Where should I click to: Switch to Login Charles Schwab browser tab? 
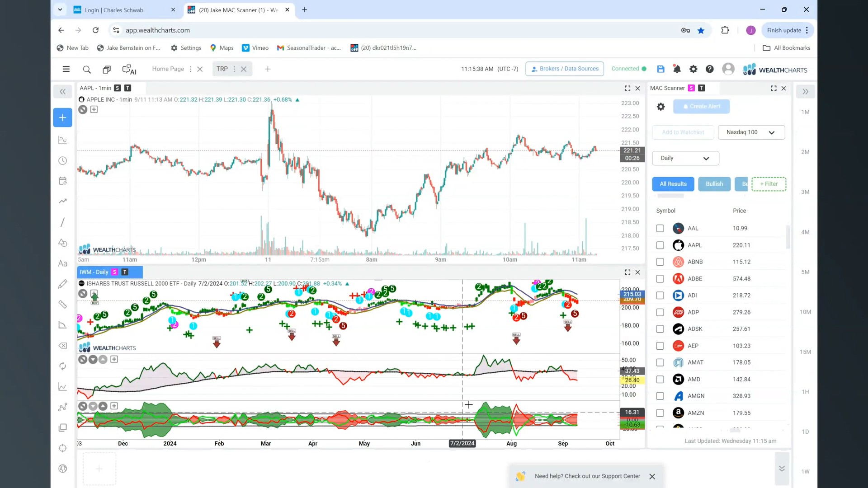click(x=124, y=10)
